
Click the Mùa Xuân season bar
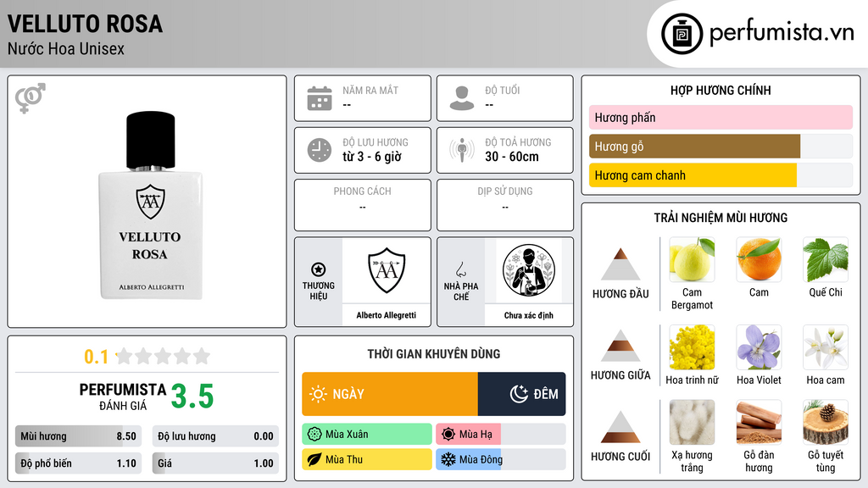point(367,435)
